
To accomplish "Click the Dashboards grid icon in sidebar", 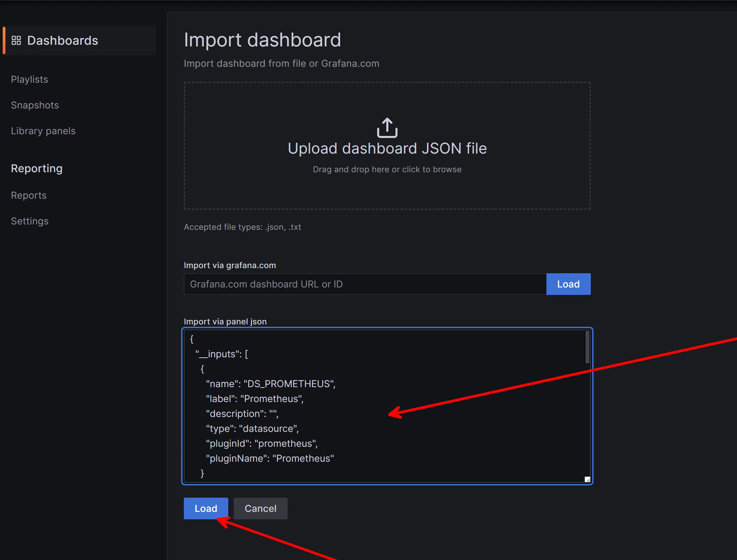I will point(16,41).
